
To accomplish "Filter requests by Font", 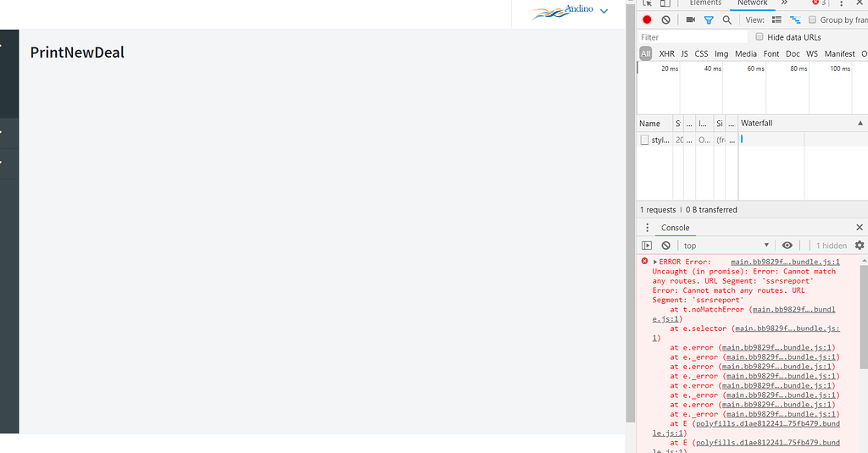I will click(771, 53).
